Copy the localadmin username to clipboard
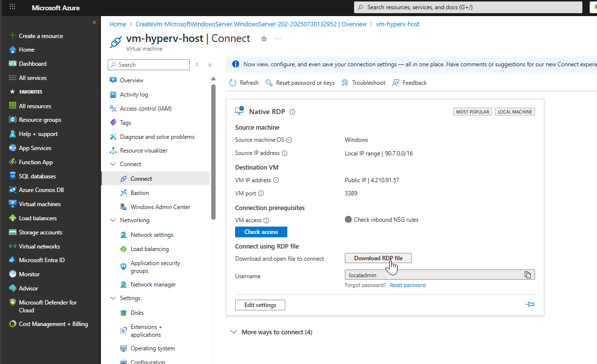Image resolution: width=597 pixels, height=364 pixels. pos(528,275)
